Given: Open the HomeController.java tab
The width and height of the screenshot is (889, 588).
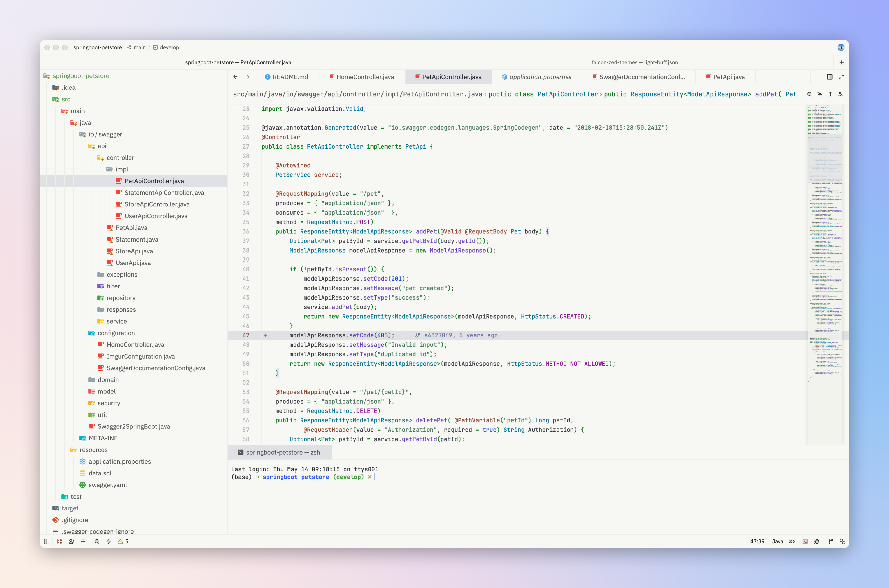Looking at the screenshot, I should 362,77.
